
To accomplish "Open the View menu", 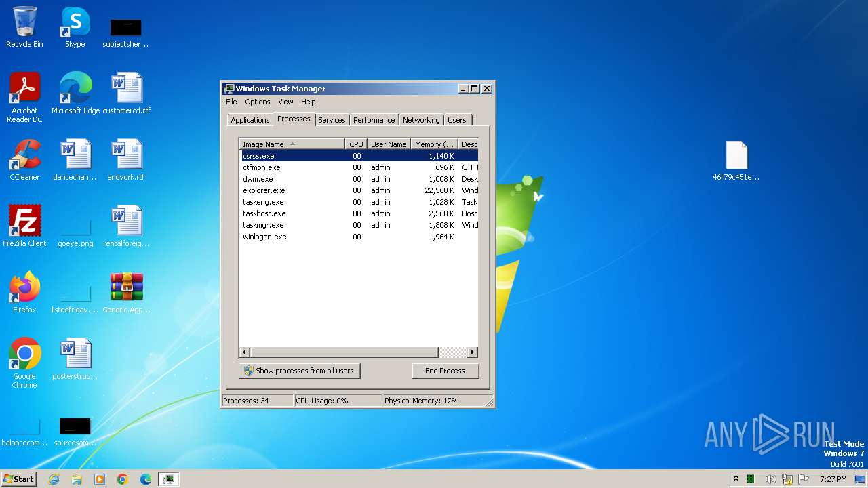I will tap(285, 102).
